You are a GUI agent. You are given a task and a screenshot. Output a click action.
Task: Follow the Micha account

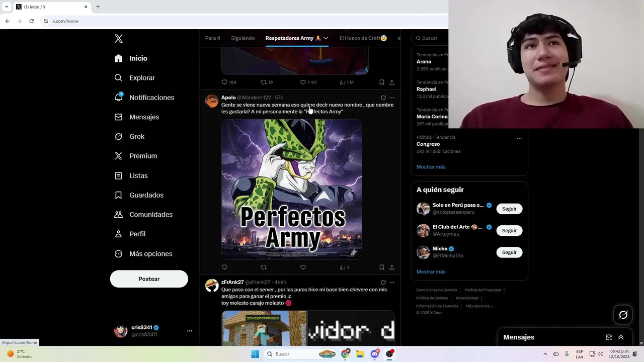(509, 252)
